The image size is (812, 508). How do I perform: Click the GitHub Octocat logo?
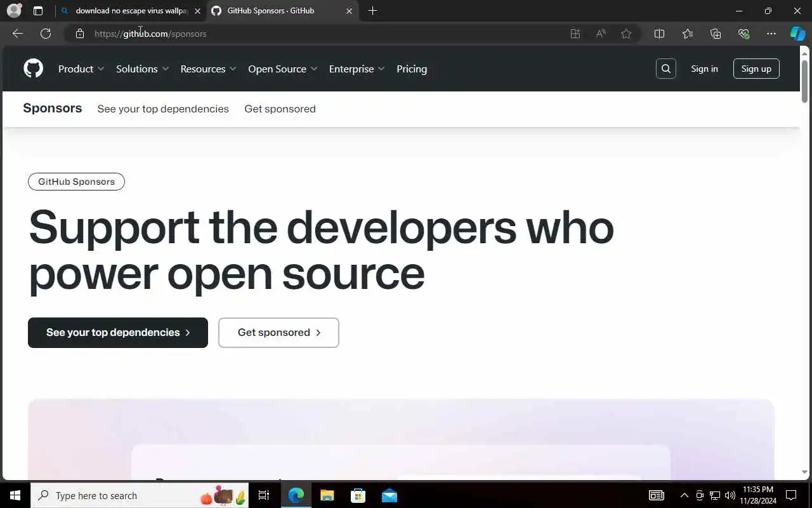pyautogui.click(x=33, y=69)
